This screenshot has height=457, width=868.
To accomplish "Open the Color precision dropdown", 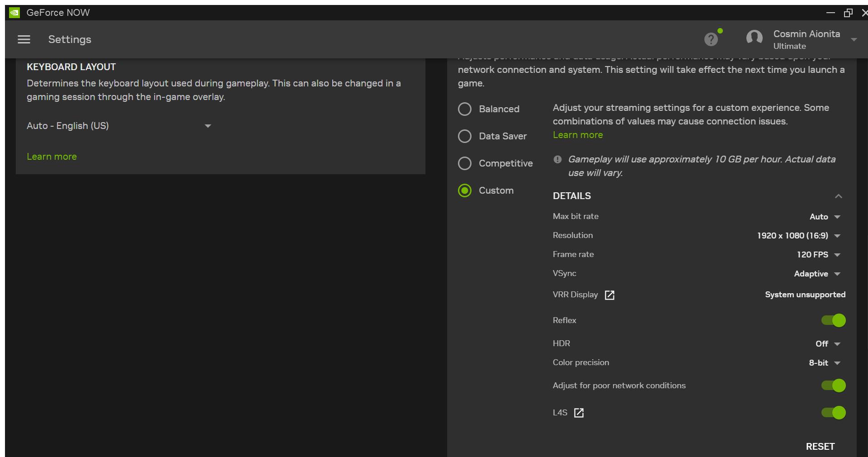I will click(x=825, y=363).
